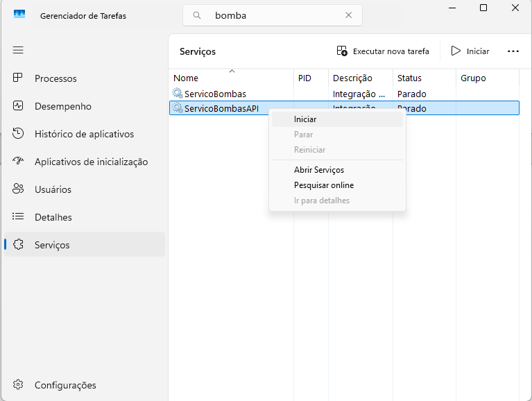Viewport: 532px width, 401px height.
Task: Click the Serviços page heading
Action: point(198,51)
